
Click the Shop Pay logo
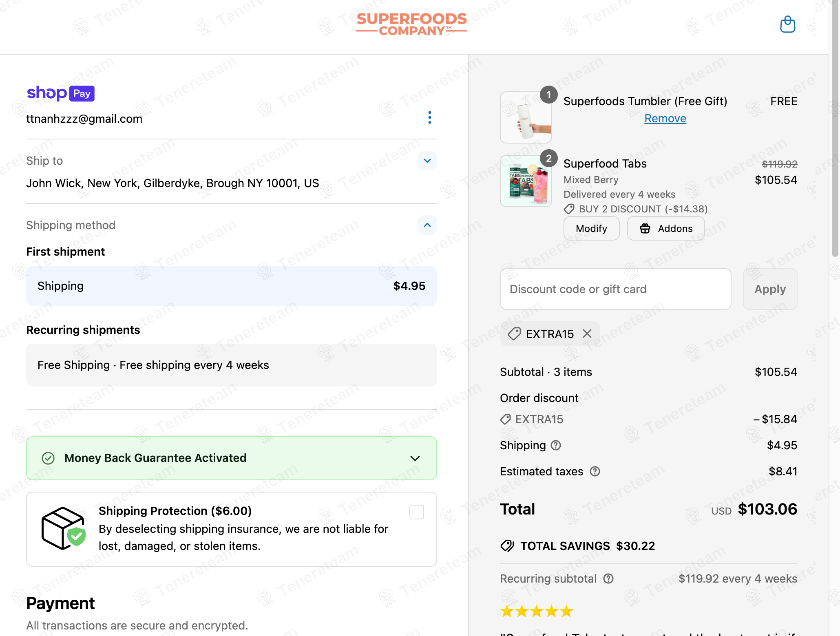(60, 93)
